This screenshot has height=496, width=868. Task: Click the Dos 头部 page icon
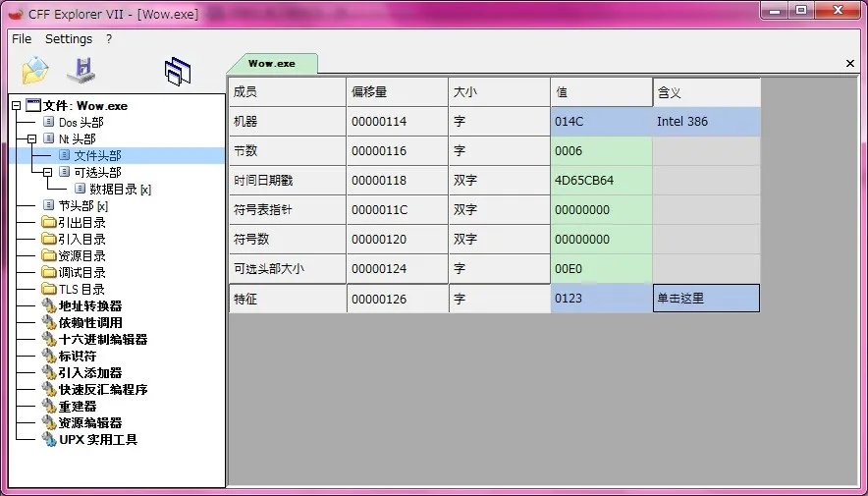[x=49, y=122]
